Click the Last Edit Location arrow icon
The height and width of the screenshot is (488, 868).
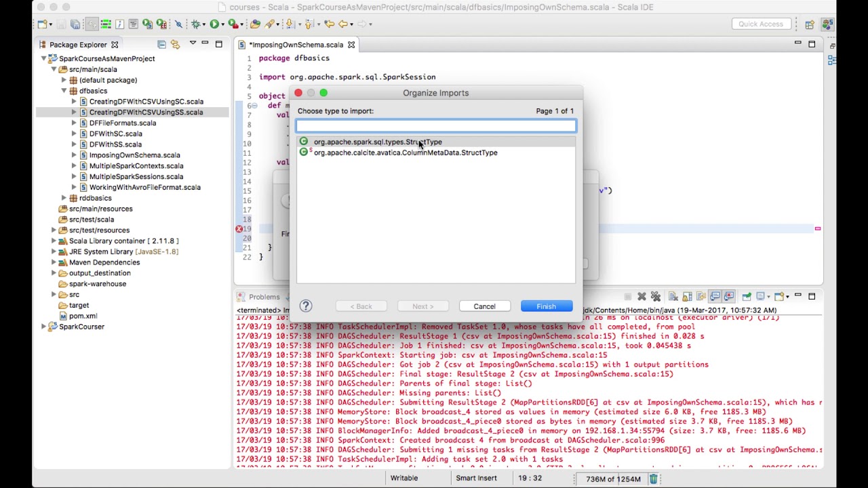coord(329,24)
